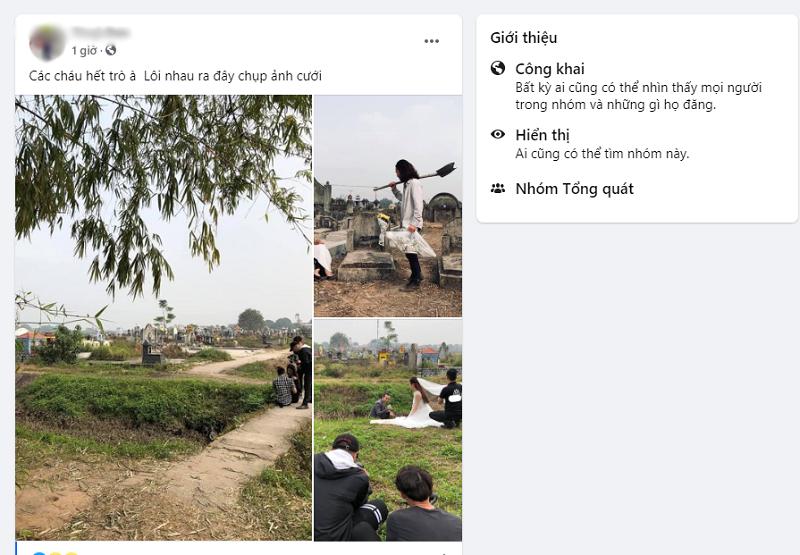Click the "Nhóm Tổng quát" group type label
800x555 pixels.
574,189
